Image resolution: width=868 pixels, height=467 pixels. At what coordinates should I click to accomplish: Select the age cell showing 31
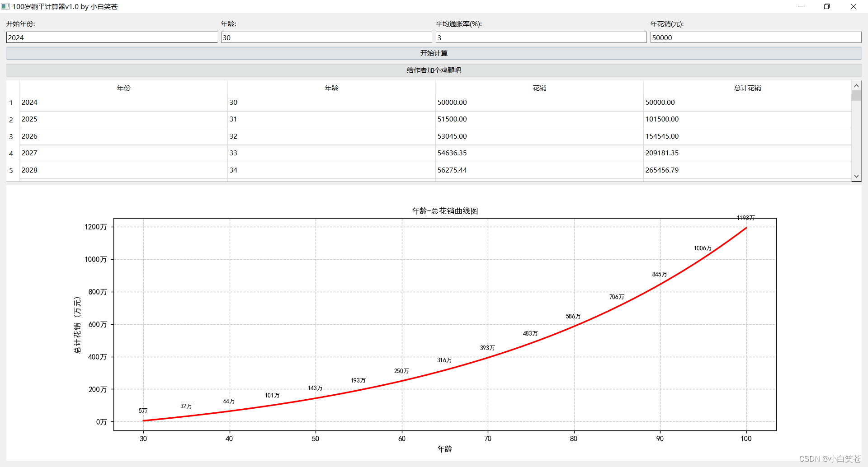point(331,119)
